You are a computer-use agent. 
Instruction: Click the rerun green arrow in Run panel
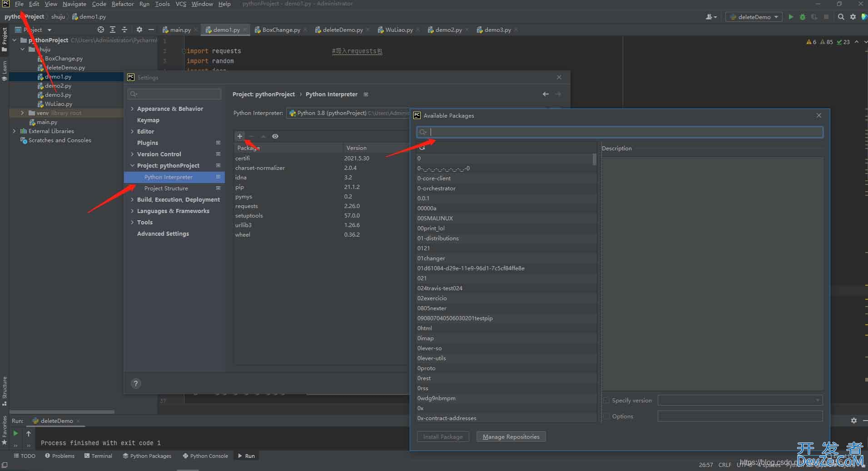(15, 433)
